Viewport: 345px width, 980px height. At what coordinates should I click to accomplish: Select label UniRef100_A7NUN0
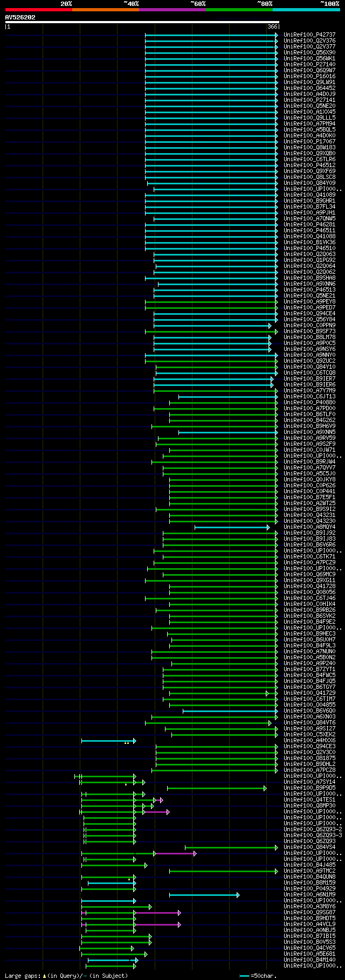[309, 652]
